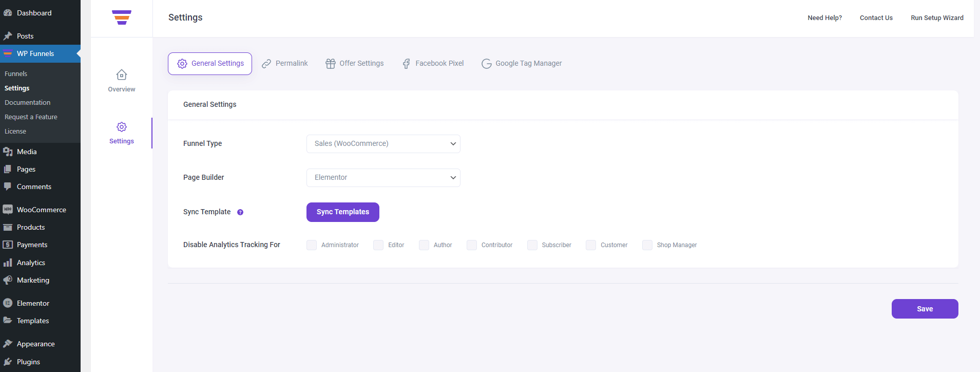980x372 pixels.
Task: Check the Subscriber tracking checkbox
Action: click(x=532, y=245)
